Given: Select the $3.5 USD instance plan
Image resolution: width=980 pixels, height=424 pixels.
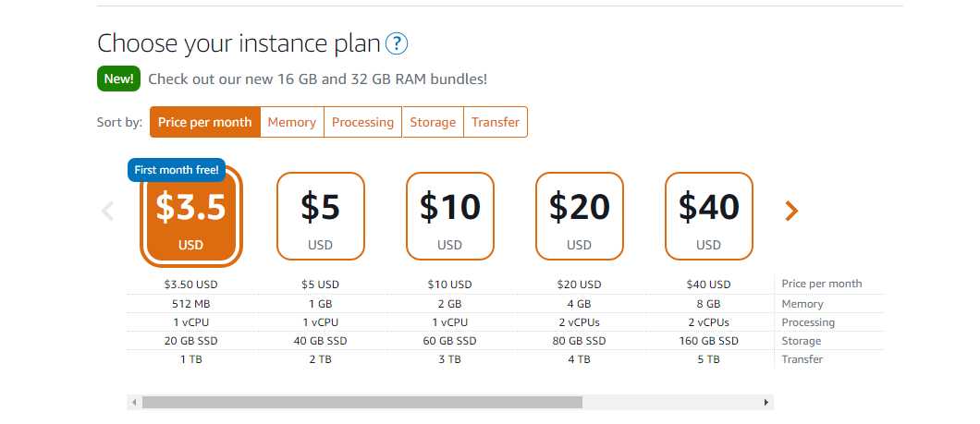Looking at the screenshot, I should click(190, 217).
